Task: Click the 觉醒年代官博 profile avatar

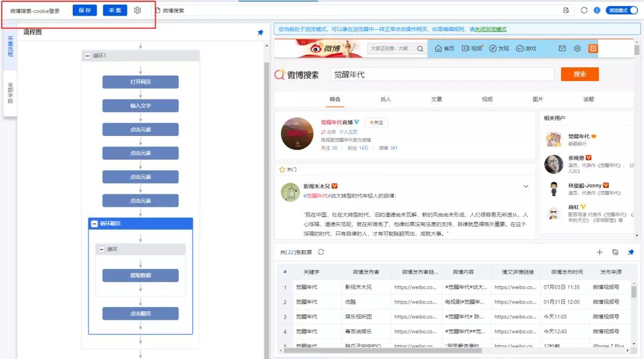Action: (x=297, y=134)
